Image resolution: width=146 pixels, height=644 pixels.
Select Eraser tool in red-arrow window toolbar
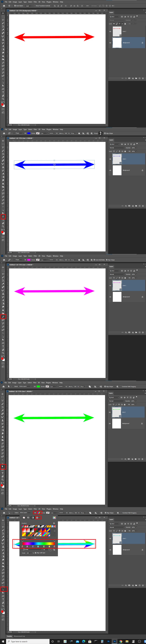(3, 46)
